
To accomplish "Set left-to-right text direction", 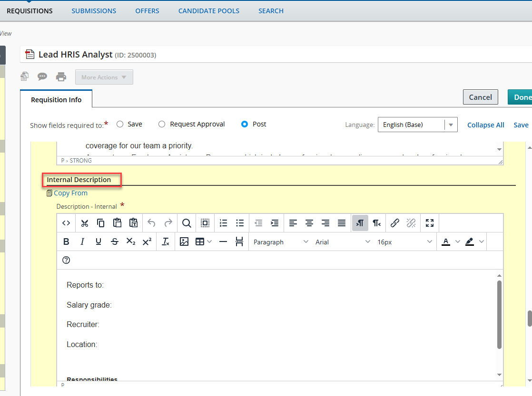I will click(360, 223).
